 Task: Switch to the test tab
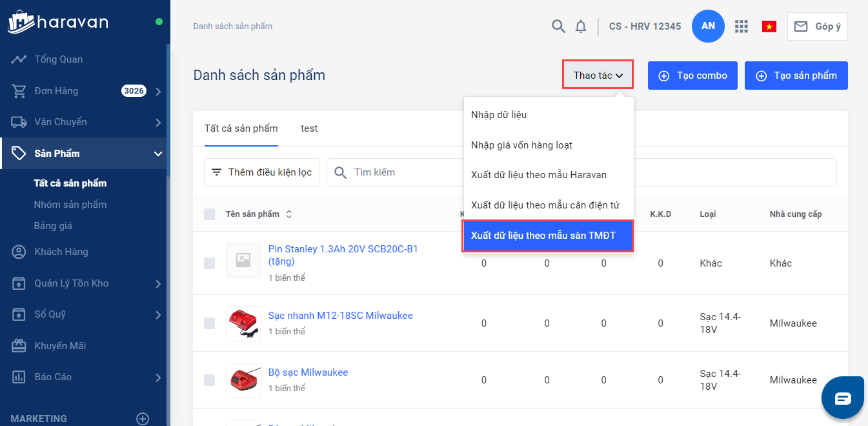click(x=309, y=128)
